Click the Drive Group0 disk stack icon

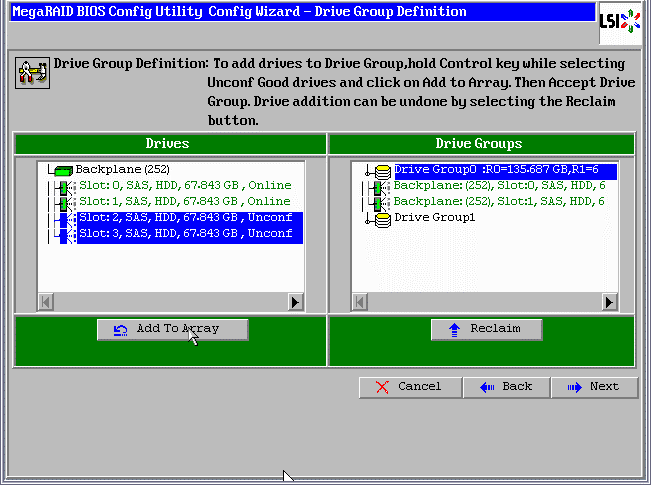pyautogui.click(x=381, y=171)
